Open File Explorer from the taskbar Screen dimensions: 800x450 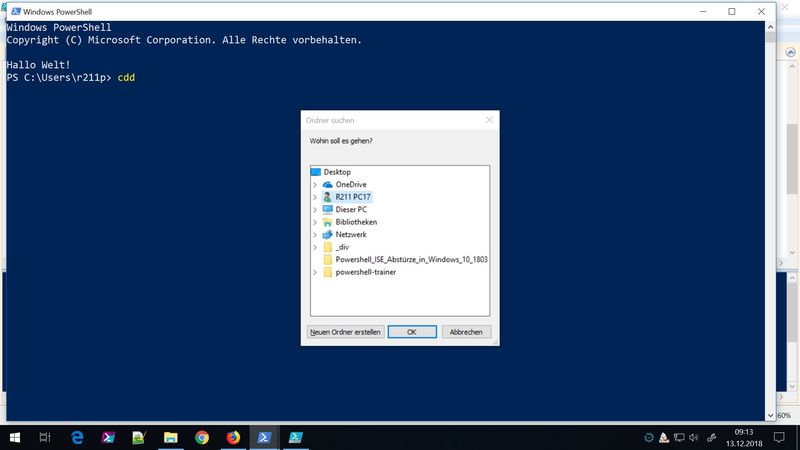click(x=170, y=437)
